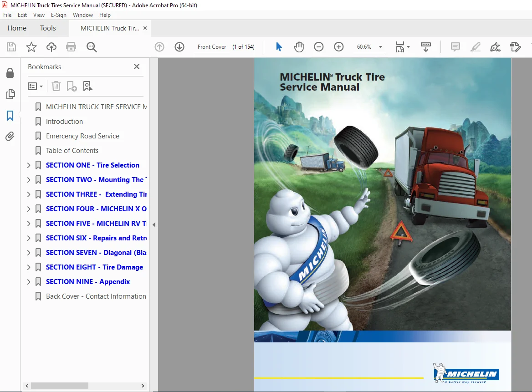The width and height of the screenshot is (532, 392).
Task: Zoom in with plus icon
Action: click(x=338, y=47)
